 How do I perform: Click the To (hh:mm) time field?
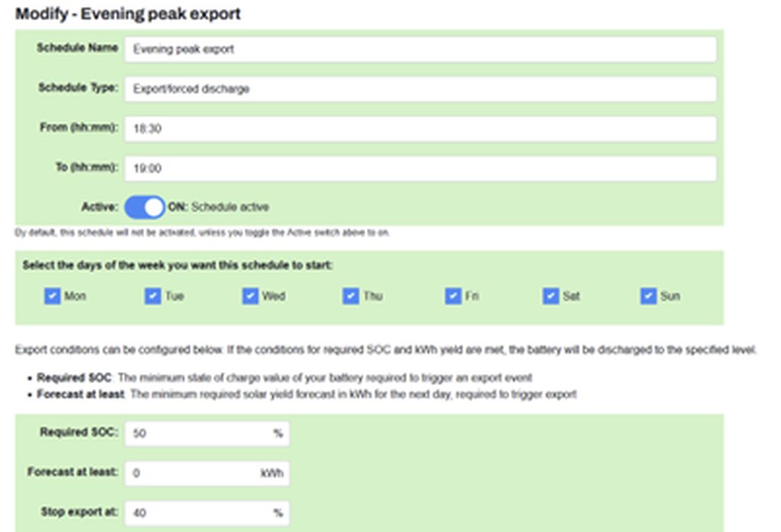coord(419,168)
